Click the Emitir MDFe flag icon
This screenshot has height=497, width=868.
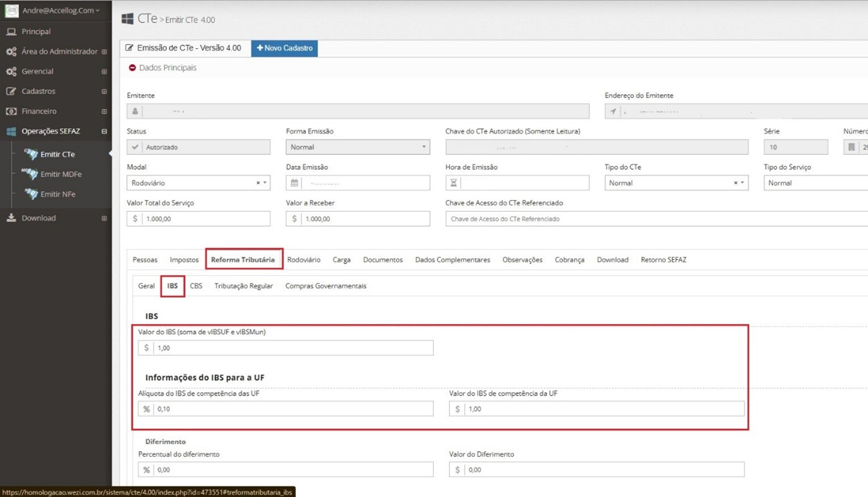(30, 174)
